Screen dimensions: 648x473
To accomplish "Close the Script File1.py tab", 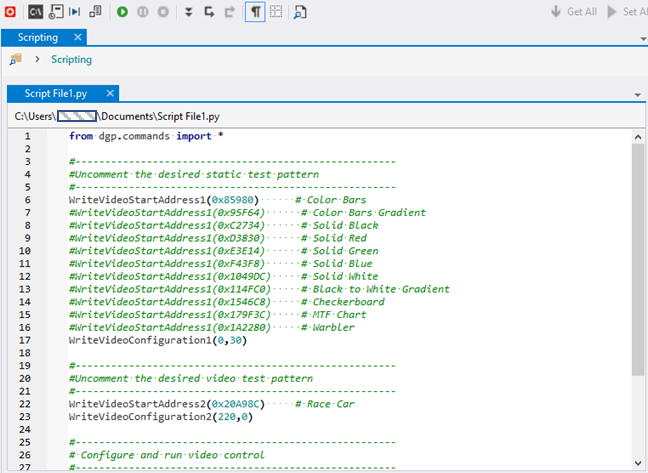I will (110, 93).
